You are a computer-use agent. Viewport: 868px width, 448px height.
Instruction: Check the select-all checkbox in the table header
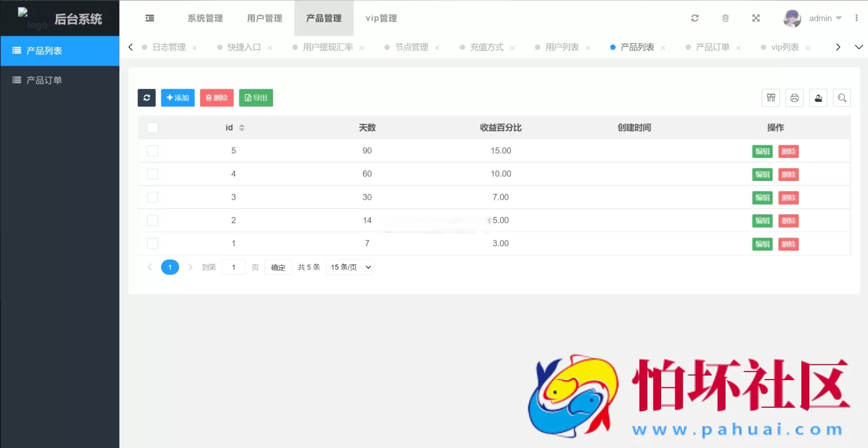click(x=153, y=127)
